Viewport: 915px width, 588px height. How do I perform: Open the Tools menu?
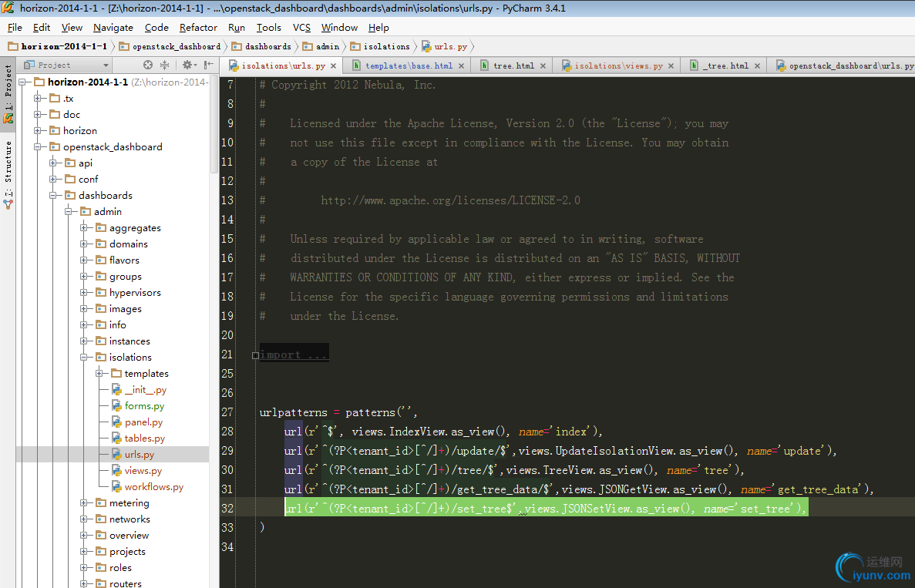268,28
